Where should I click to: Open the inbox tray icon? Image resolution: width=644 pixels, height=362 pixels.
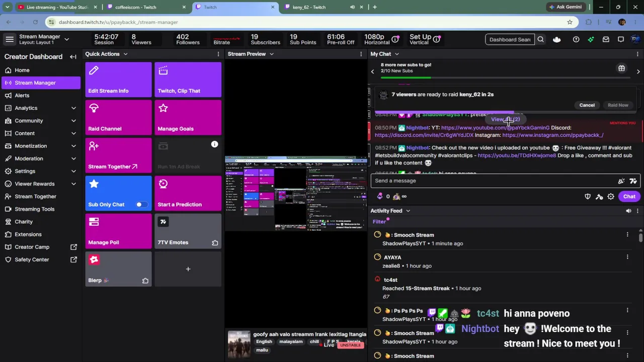pos(606,40)
